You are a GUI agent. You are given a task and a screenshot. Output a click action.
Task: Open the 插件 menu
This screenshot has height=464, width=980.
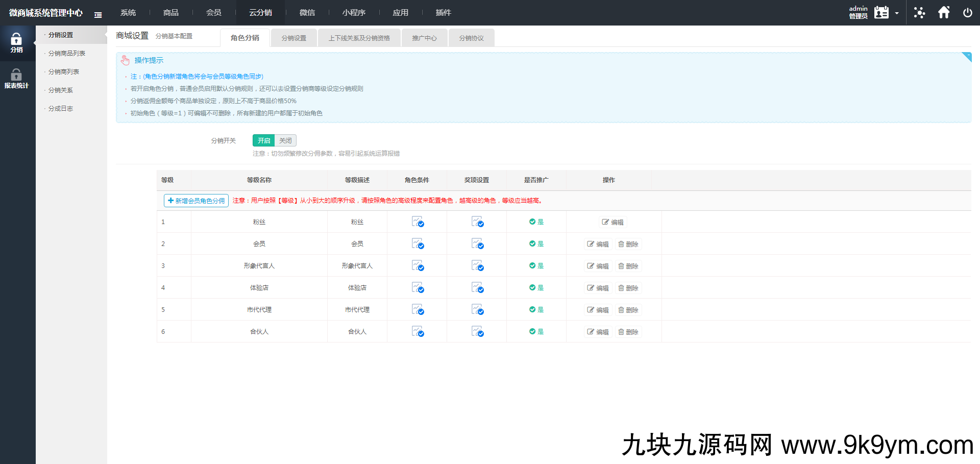pos(444,12)
